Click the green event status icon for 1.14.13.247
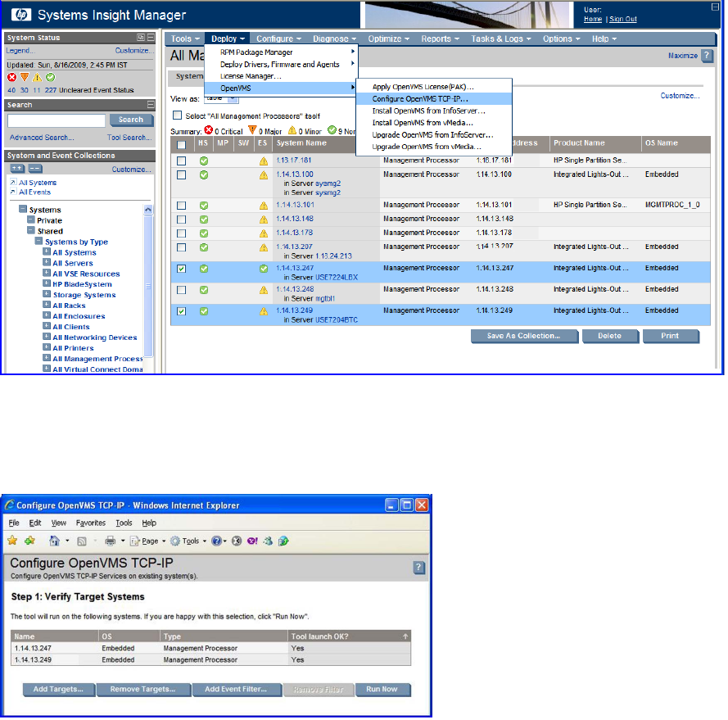The image size is (728, 720). coord(264,269)
